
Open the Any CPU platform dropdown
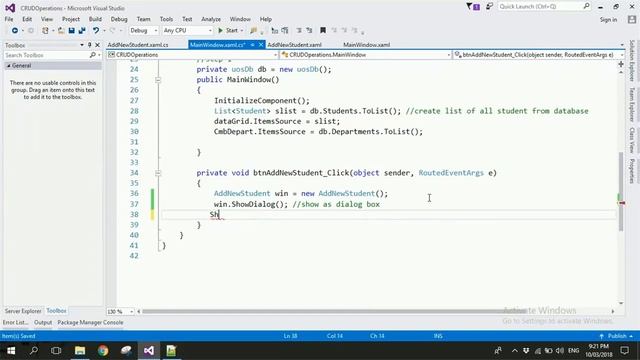click(x=188, y=31)
